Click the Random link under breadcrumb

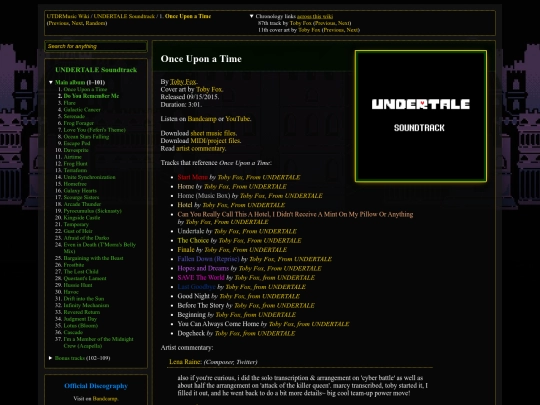pos(96,23)
